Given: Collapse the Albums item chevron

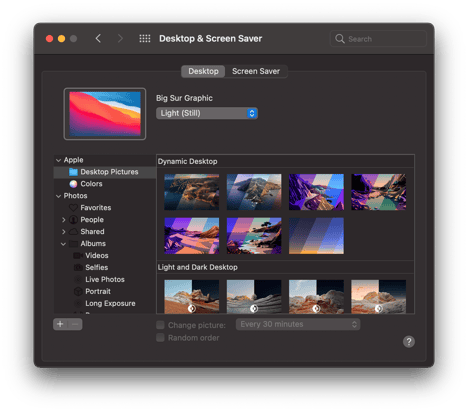Looking at the screenshot, I should [63, 244].
